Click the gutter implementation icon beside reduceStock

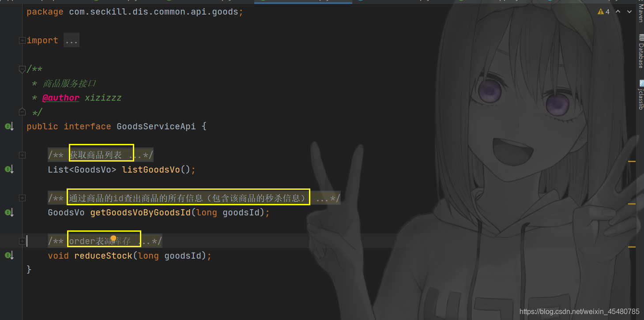9,255
